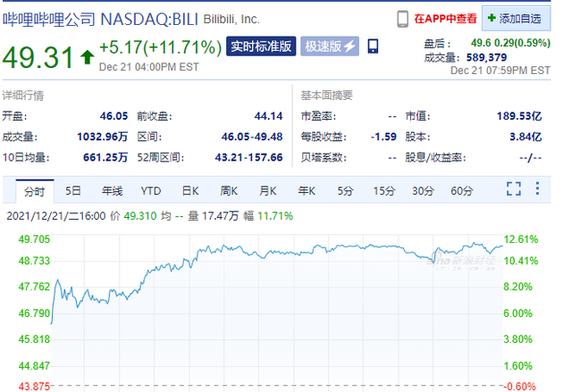This screenshot has width=563, height=392.
Task: Click the after-hours value 49.6 0.29(0.59%)
Action: (x=510, y=43)
